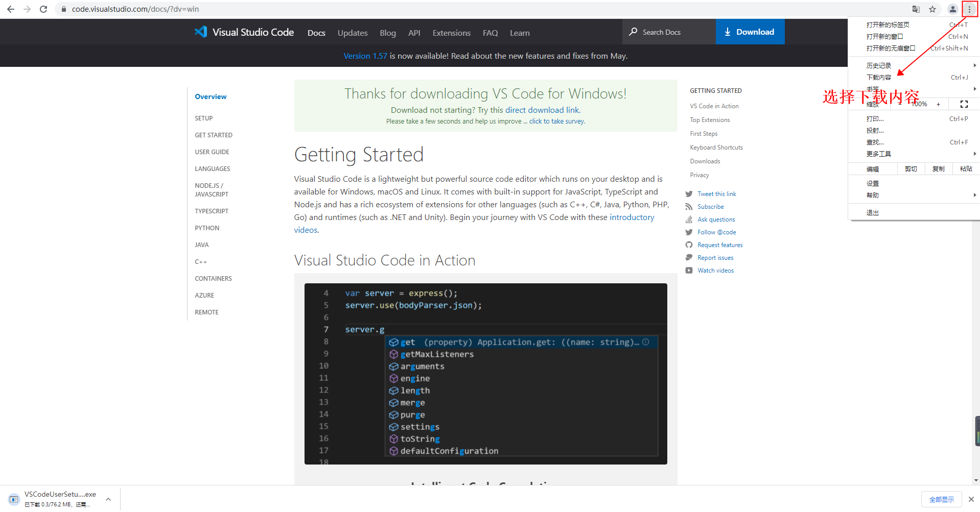Image resolution: width=980 pixels, height=512 pixels.
Task: Bookmark this page with the star icon
Action: tap(932, 9)
